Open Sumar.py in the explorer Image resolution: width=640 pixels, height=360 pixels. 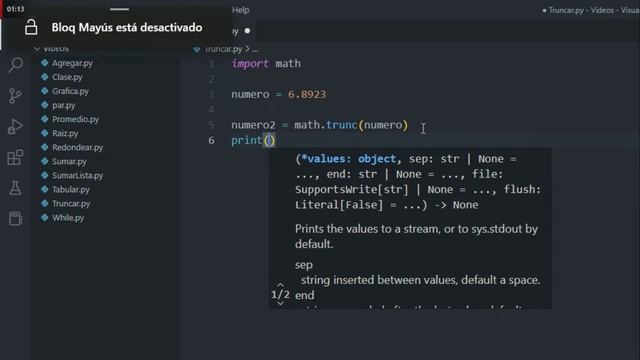tap(69, 162)
